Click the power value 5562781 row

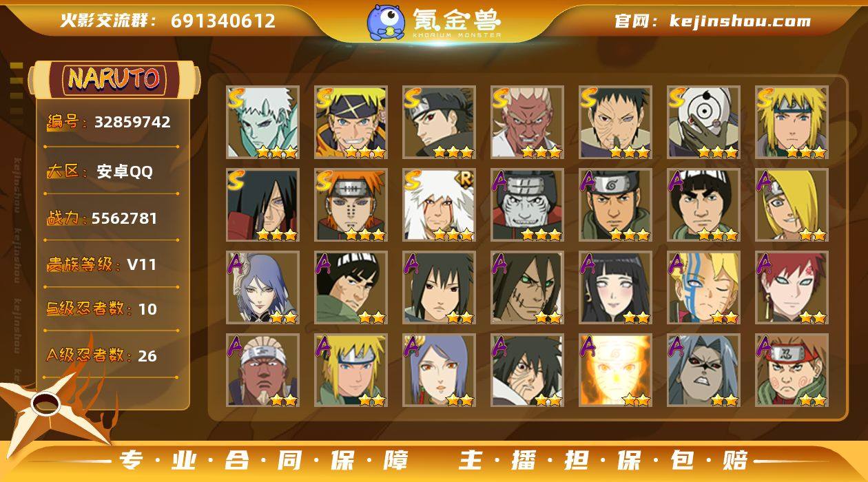point(112,218)
